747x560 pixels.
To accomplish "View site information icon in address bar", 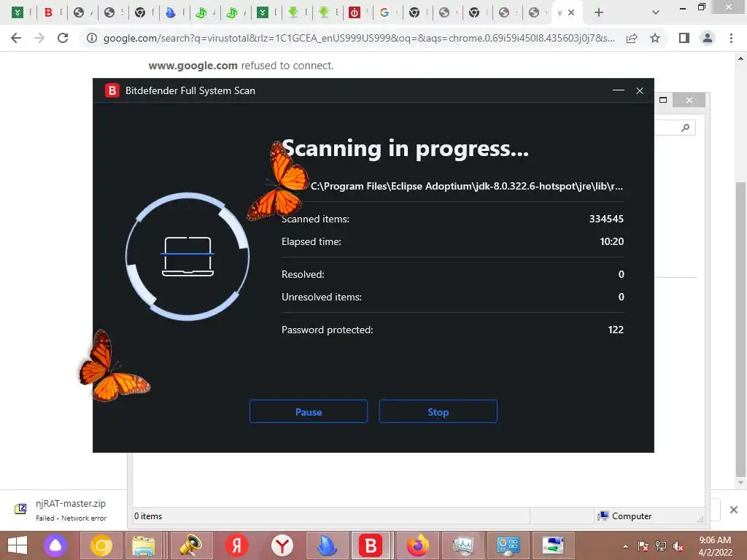I will [91, 38].
